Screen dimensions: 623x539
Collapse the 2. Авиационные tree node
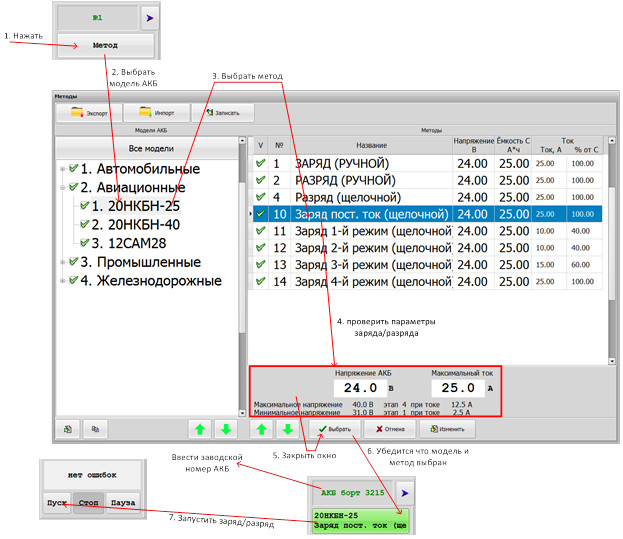(x=62, y=188)
